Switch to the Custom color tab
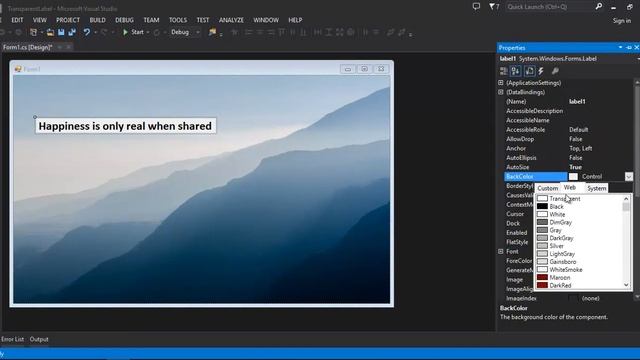The image size is (640, 360). (x=547, y=188)
